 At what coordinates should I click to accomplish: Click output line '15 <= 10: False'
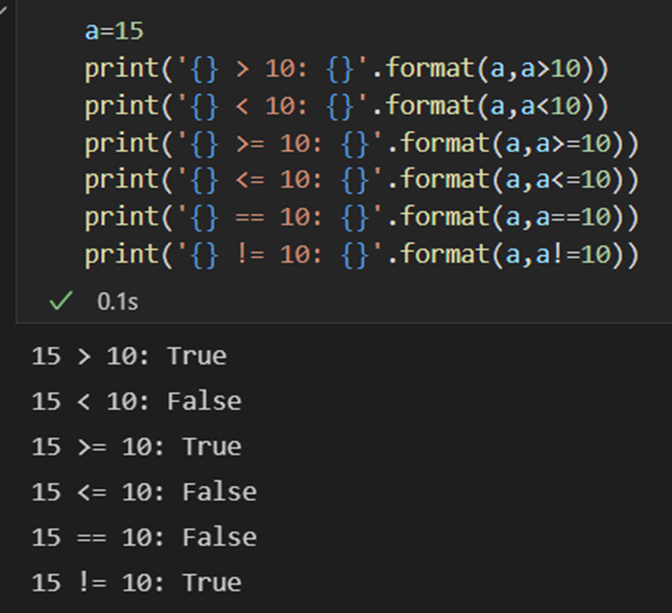(144, 492)
